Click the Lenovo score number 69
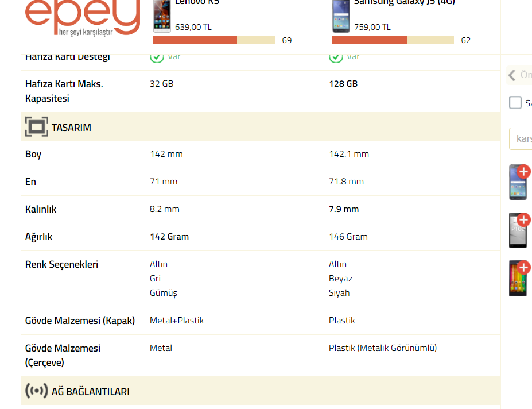532x409 pixels. pyautogui.click(x=287, y=40)
